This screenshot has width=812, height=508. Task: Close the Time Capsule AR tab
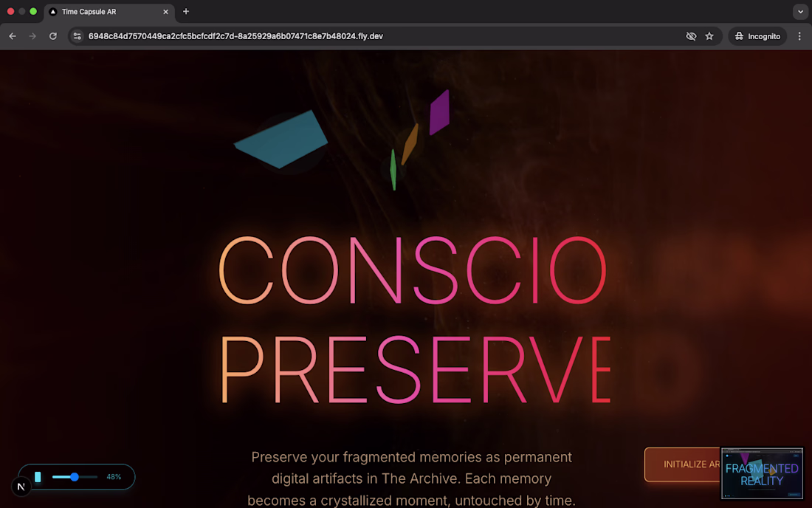tap(165, 11)
